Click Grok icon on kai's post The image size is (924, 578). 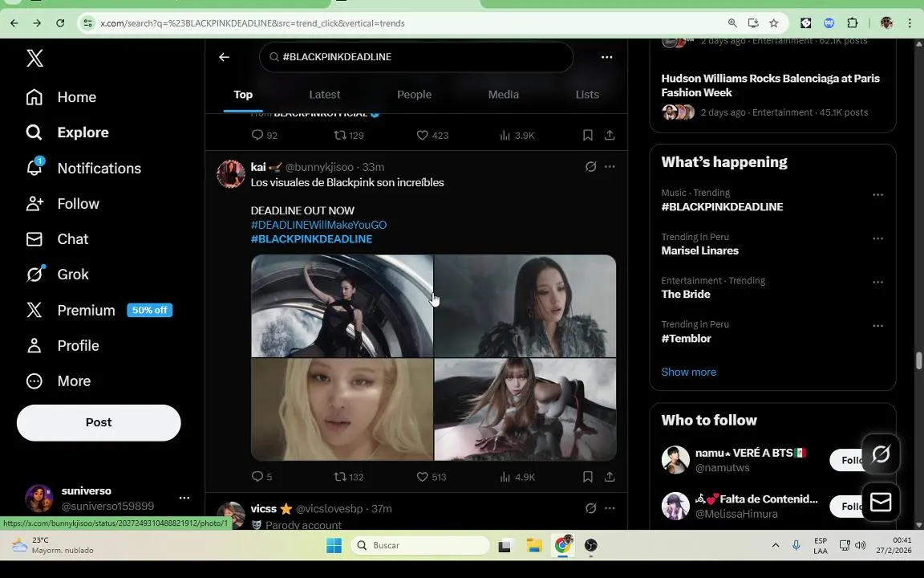click(590, 167)
